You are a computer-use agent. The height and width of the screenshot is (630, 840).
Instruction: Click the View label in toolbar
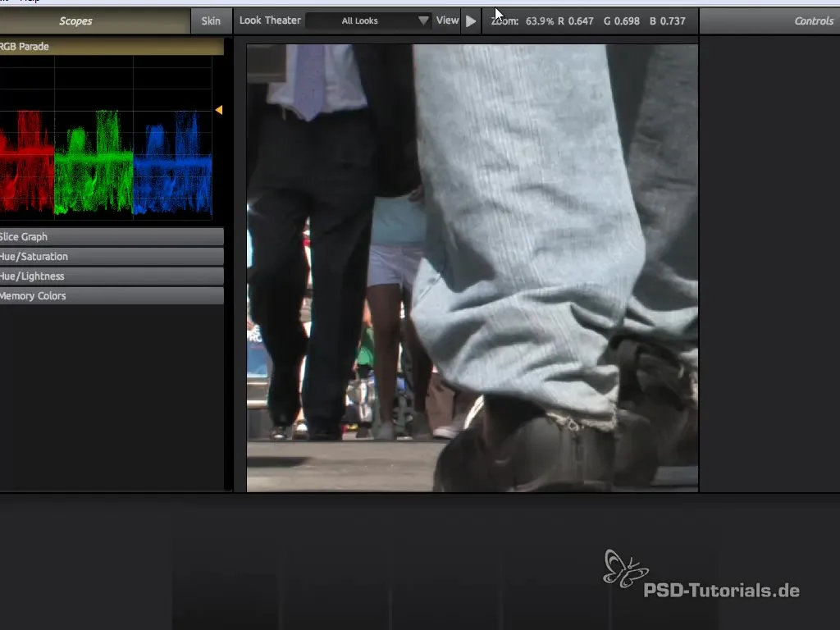[x=447, y=21]
